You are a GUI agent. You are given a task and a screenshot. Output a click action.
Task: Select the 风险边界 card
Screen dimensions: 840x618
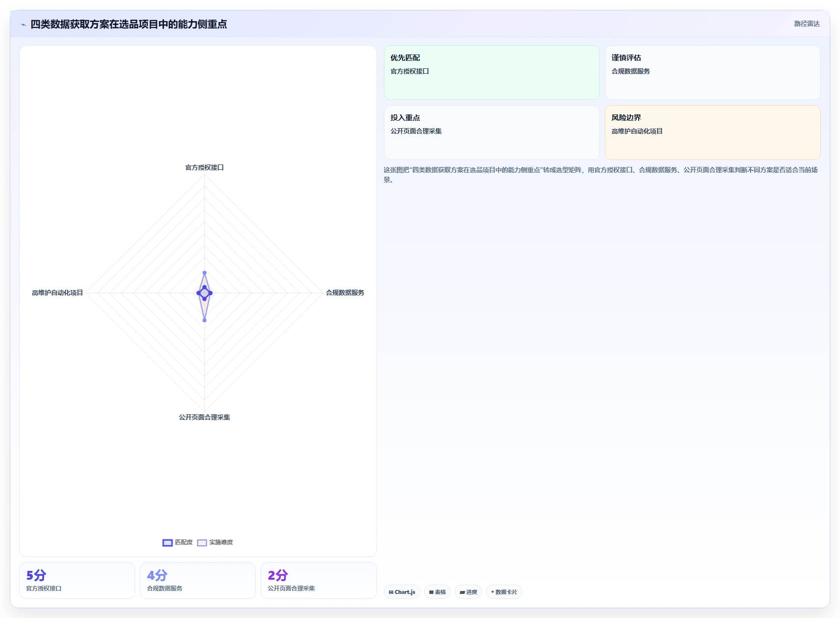[712, 133]
